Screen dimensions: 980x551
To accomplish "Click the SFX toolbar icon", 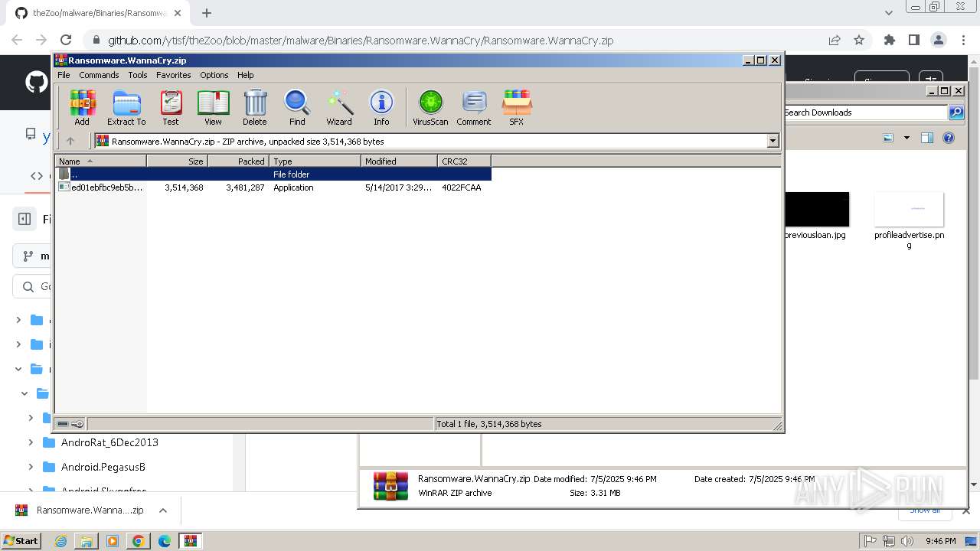I will (517, 107).
